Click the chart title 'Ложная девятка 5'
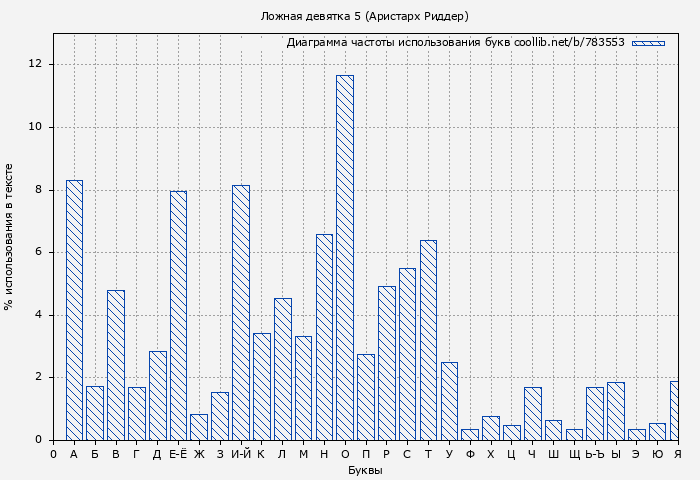This screenshot has height=480, width=700. pos(364,16)
